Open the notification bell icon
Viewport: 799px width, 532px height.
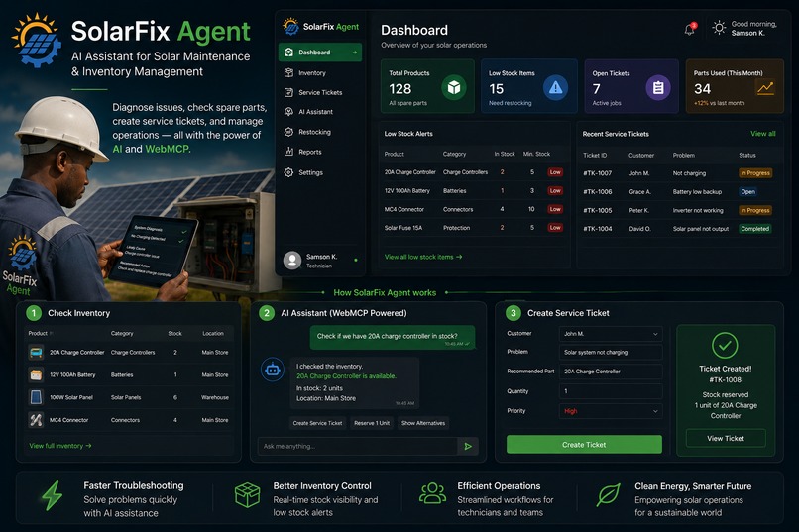pos(689,29)
